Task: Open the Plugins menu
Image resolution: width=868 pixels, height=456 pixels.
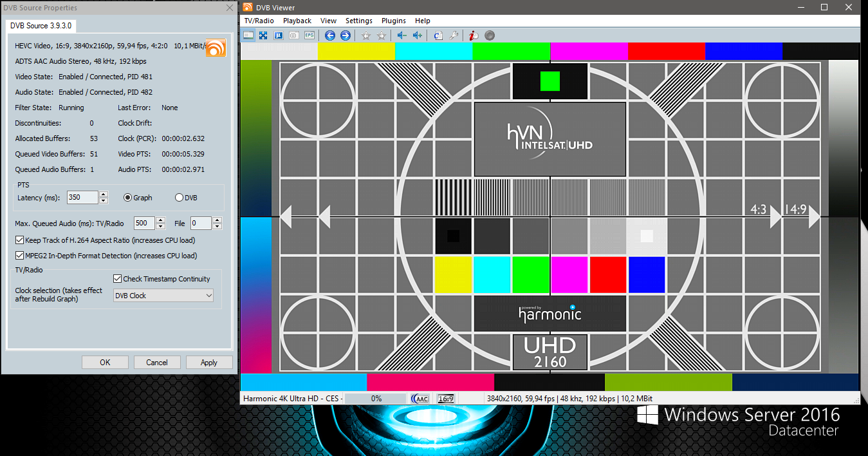Action: [394, 21]
